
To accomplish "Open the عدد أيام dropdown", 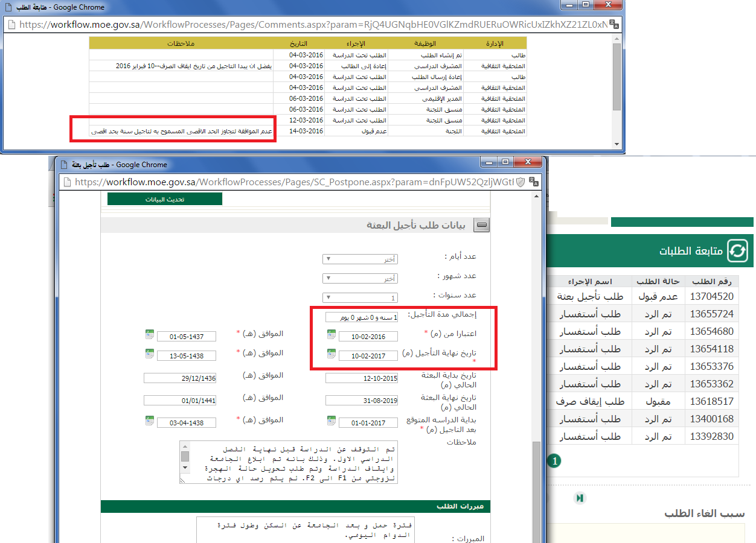I will click(x=360, y=259).
